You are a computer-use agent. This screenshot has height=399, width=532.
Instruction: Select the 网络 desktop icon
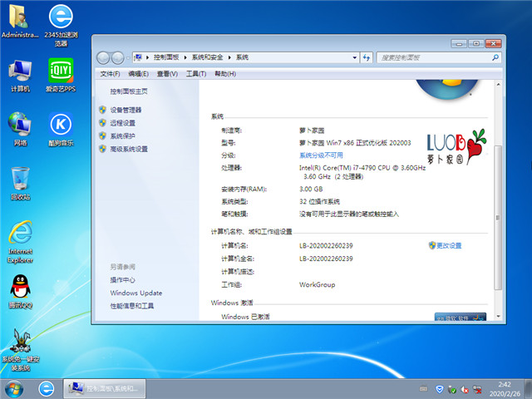coord(20,130)
